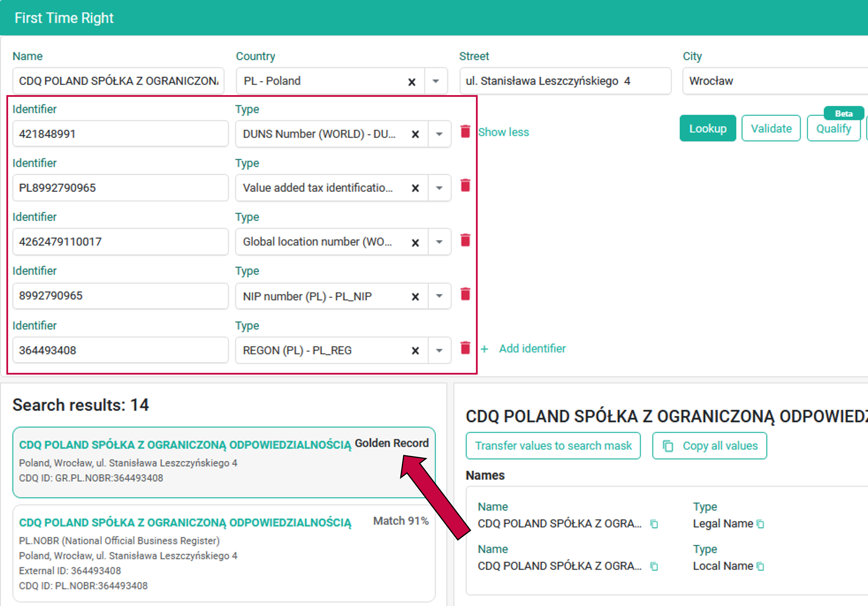This screenshot has height=606, width=868.
Task: Clear the PL - Poland country selection
Action: pos(412,82)
